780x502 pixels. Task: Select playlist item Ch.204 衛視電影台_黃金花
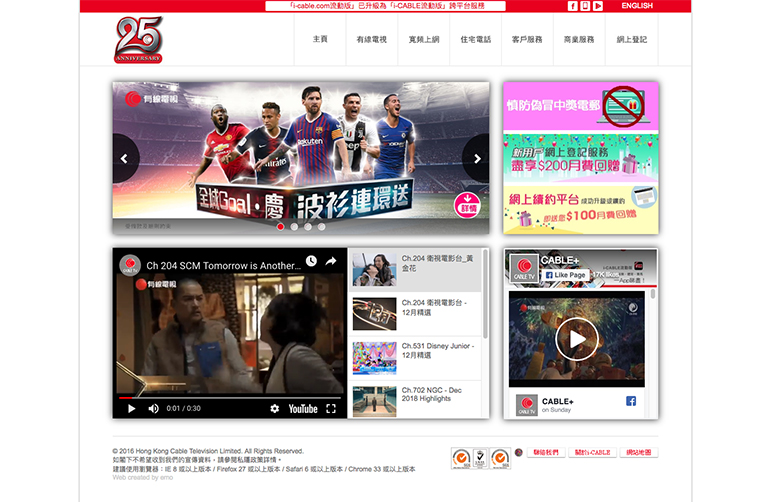pos(414,269)
